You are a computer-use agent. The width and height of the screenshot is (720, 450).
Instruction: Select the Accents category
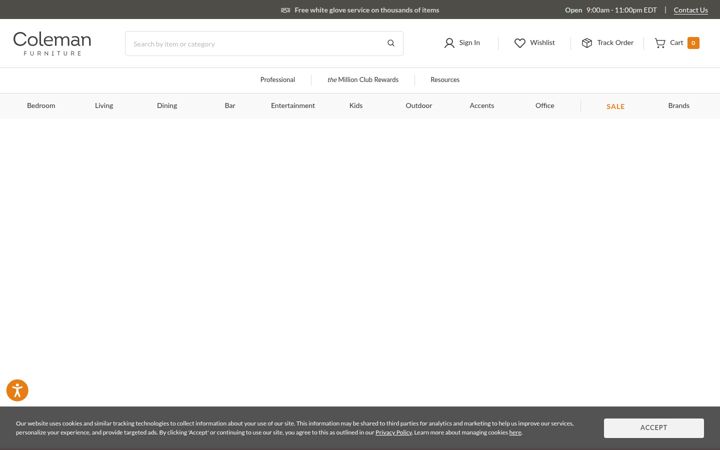481,106
